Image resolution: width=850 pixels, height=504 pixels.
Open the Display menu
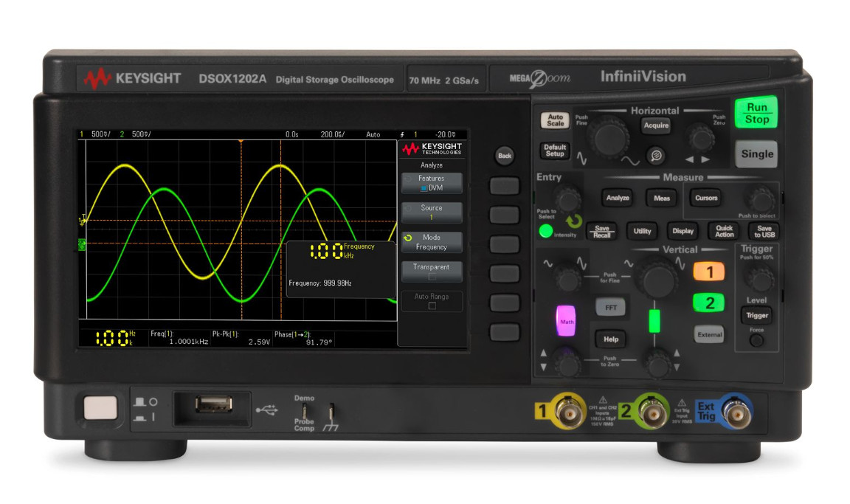[683, 231]
